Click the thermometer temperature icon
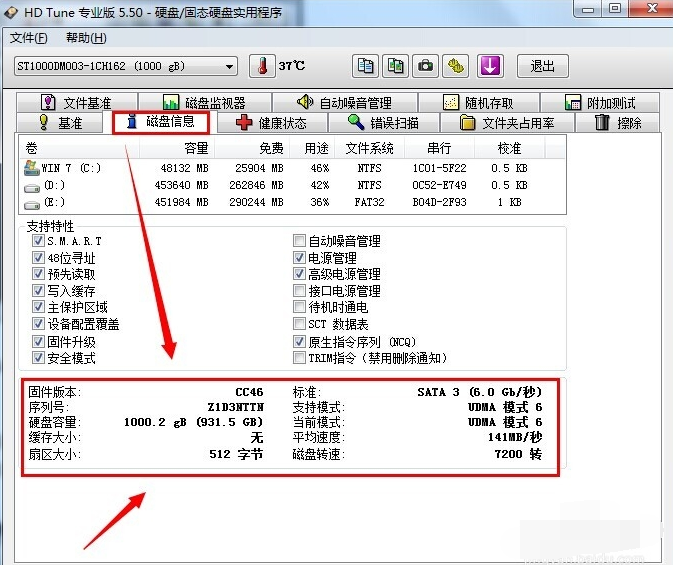Image resolution: width=673 pixels, height=565 pixels. click(x=262, y=66)
